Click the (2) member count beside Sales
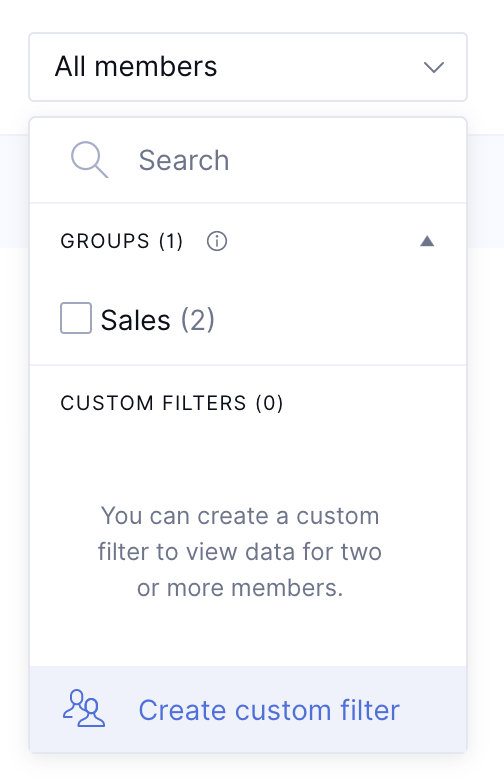This screenshot has height=782, width=504. [197, 320]
